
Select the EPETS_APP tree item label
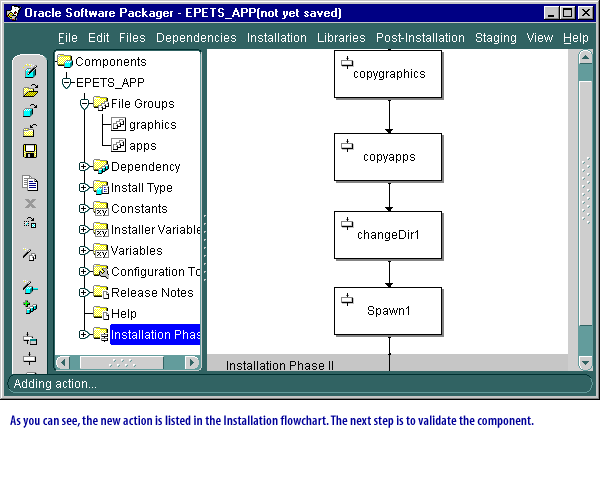pos(110,83)
